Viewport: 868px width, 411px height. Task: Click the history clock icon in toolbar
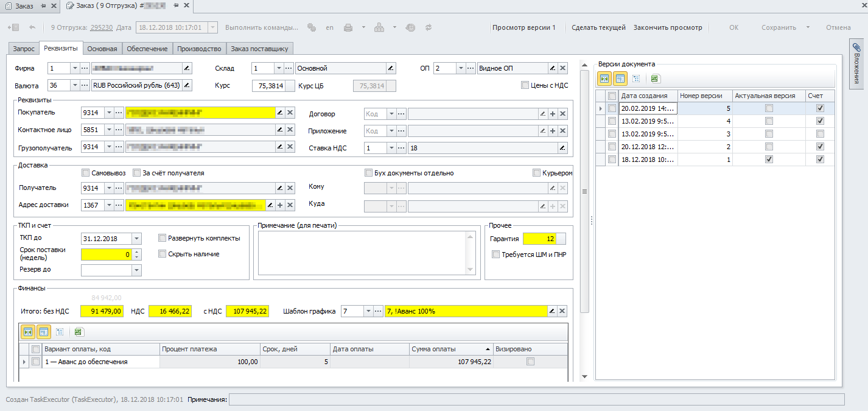(410, 27)
